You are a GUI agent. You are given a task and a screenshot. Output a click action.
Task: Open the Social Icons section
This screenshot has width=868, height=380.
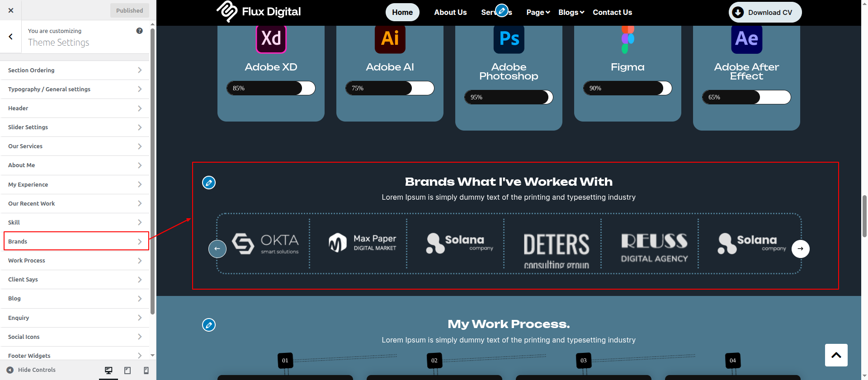point(75,337)
